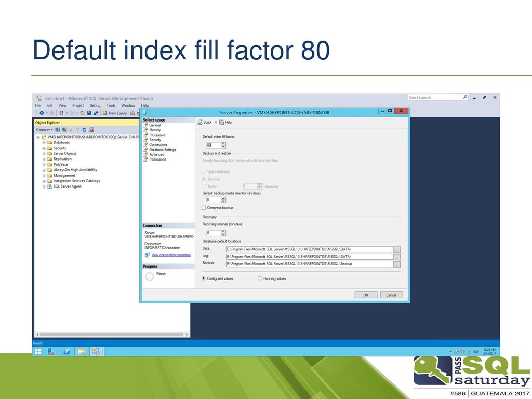The height and width of the screenshot is (399, 532).
Task: Click the SQL Server Agent icon
Action: click(x=49, y=187)
